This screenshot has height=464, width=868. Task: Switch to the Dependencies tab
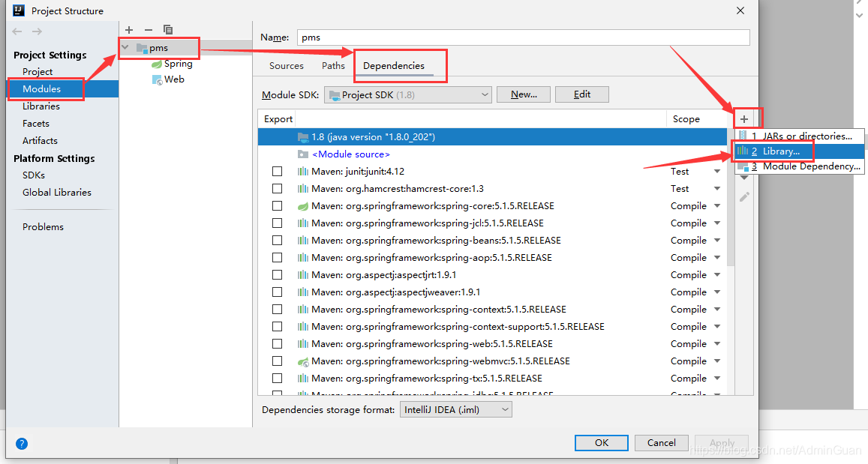click(394, 66)
